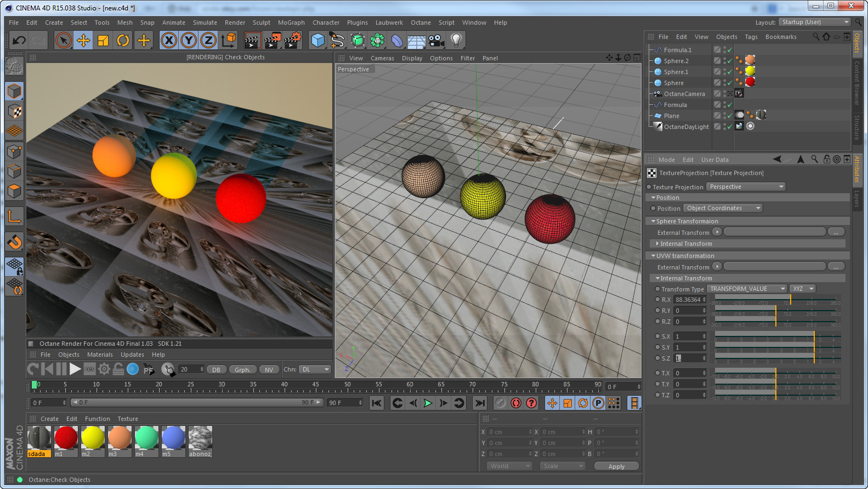Image resolution: width=868 pixels, height=489 pixels.
Task: Open search in the Object Manager
Action: click(816, 37)
